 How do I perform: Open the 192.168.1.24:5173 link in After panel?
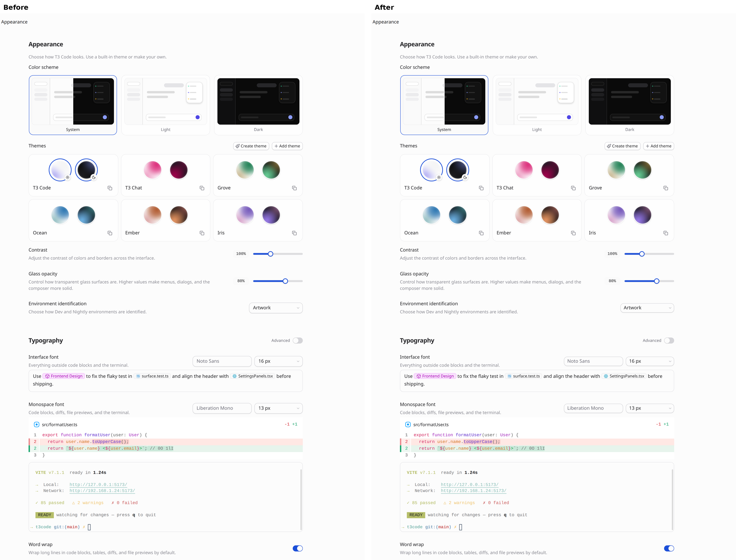click(x=474, y=491)
